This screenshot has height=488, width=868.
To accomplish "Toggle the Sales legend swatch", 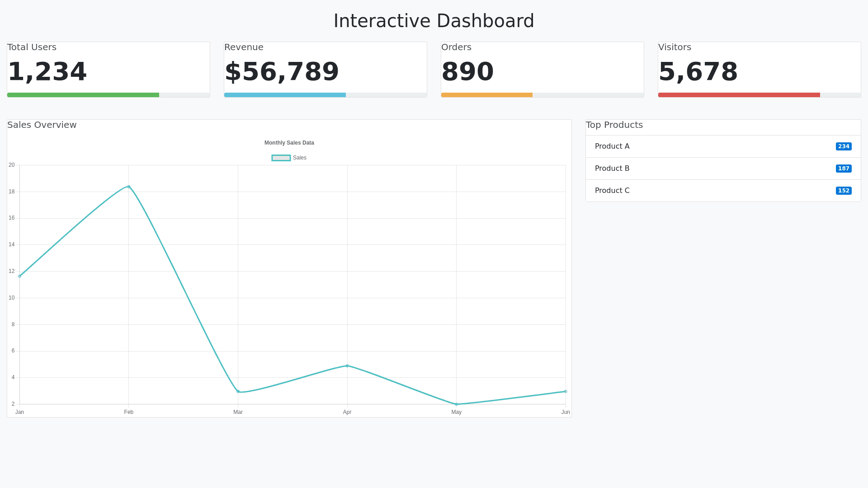I will (x=281, y=158).
